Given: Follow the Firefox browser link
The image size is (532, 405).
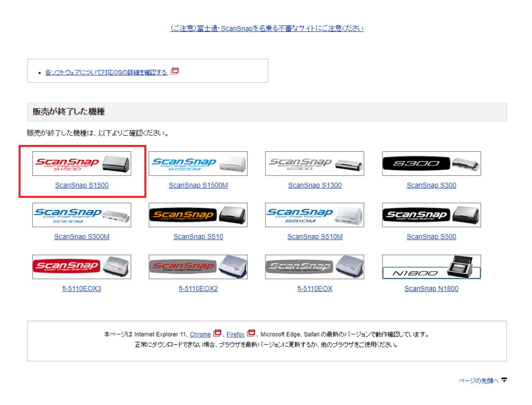Looking at the screenshot, I should click(235, 334).
